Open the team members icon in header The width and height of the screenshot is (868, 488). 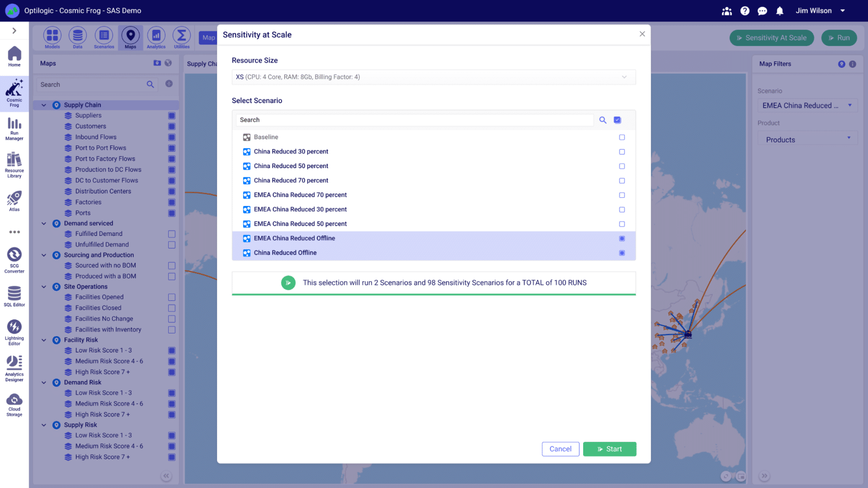(727, 11)
